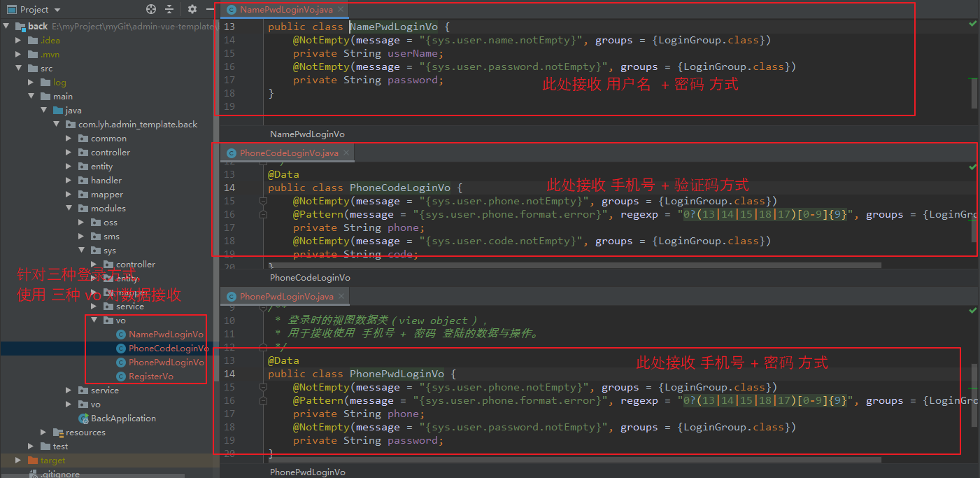This screenshot has height=478, width=980.
Task: Collapse the back project root node
Action: pyautogui.click(x=6, y=27)
